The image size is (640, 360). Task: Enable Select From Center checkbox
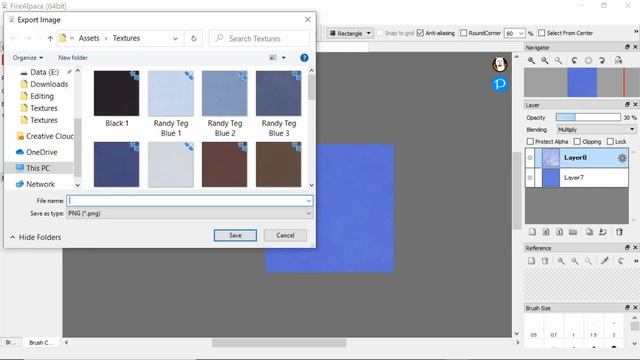pos(542,33)
